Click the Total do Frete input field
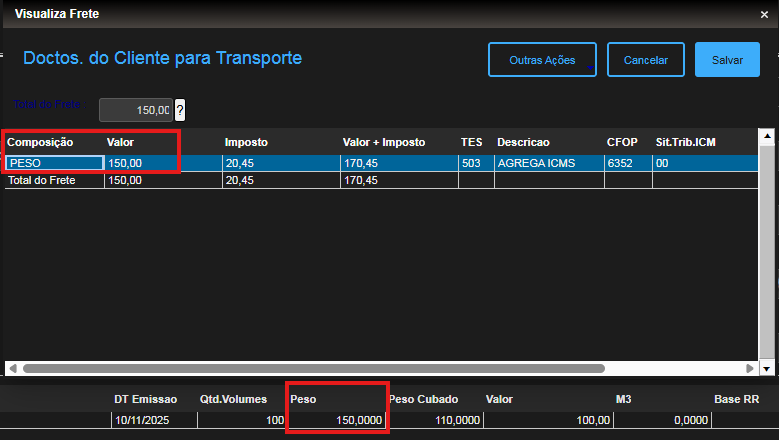 pos(136,110)
